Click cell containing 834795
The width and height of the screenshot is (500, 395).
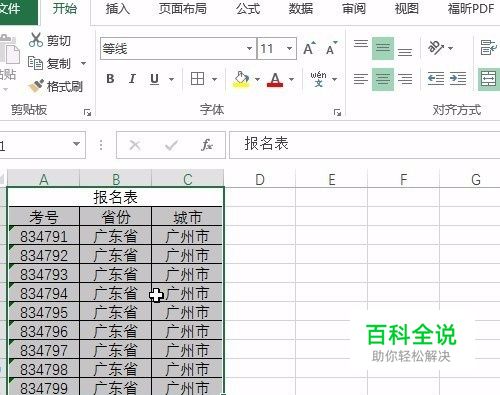pos(44,312)
